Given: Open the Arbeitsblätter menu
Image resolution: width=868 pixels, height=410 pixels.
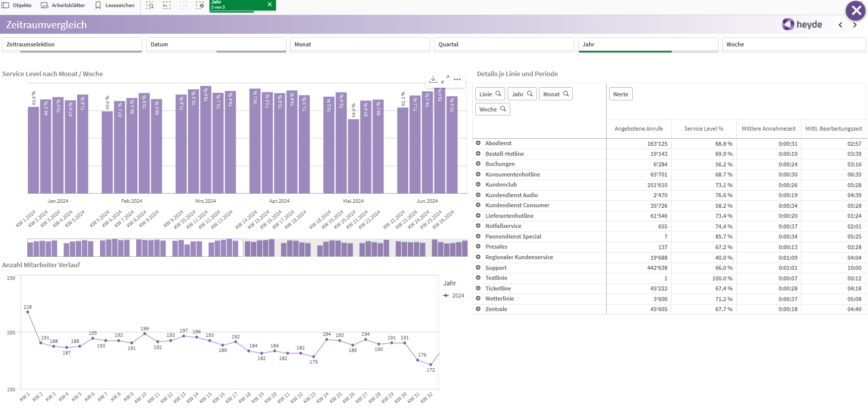Looking at the screenshot, I should (x=63, y=6).
